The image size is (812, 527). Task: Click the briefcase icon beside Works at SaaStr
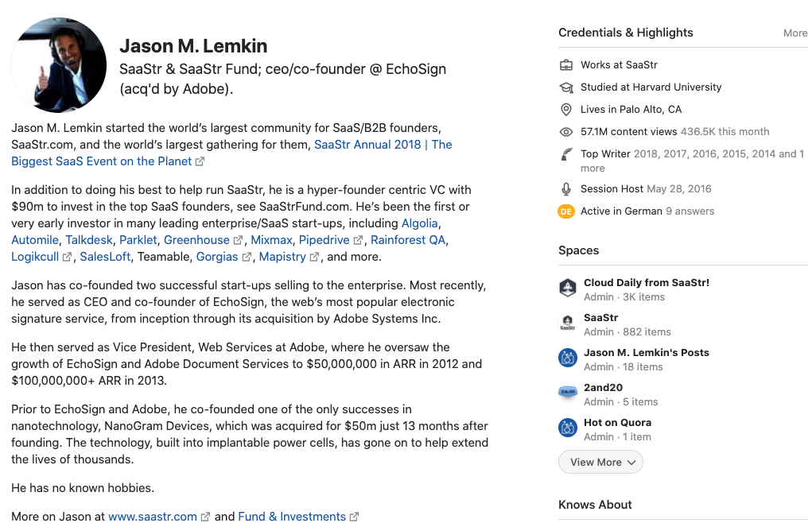566,65
